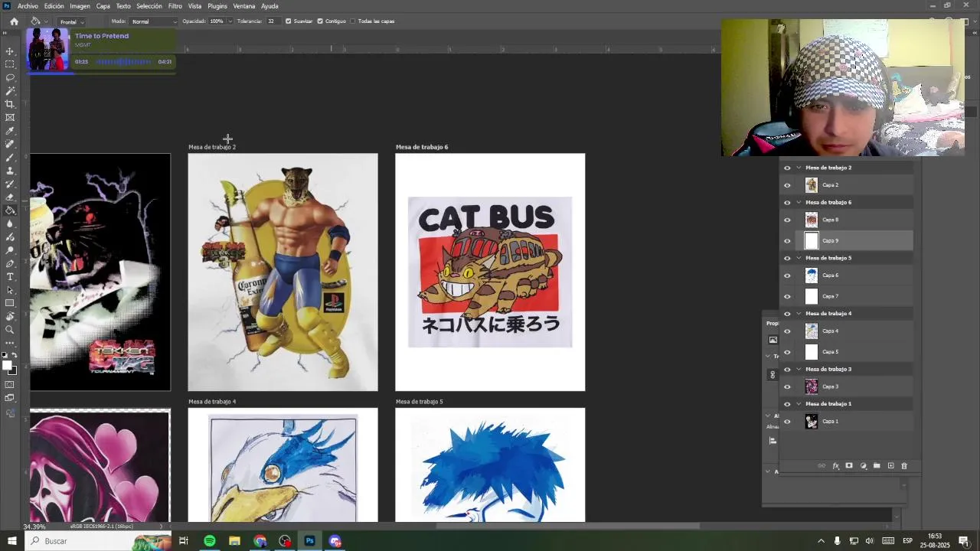Open the Imagen menu

point(80,6)
